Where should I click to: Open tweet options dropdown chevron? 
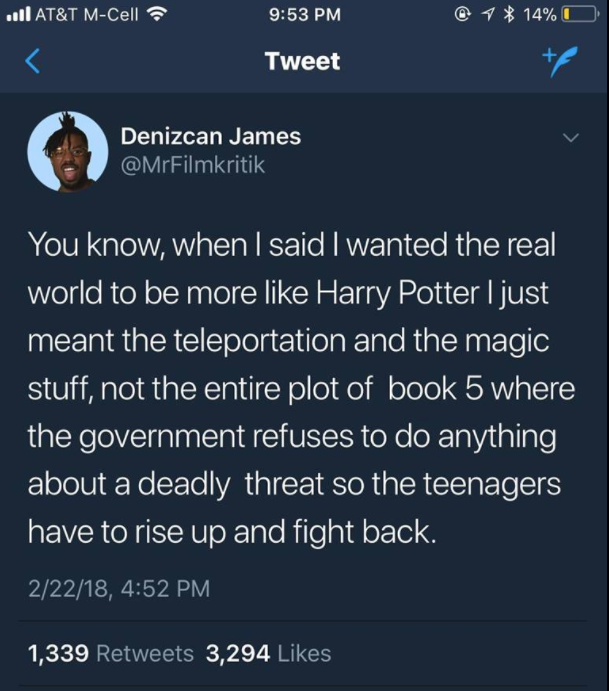(571, 138)
